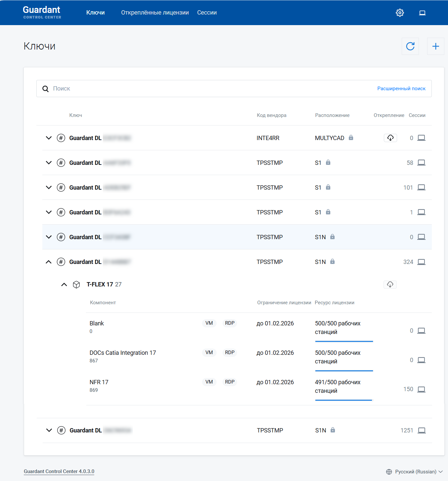The width and height of the screenshot is (448, 481).
Task: Open sessions icon for key with 324 sessions
Action: click(421, 262)
